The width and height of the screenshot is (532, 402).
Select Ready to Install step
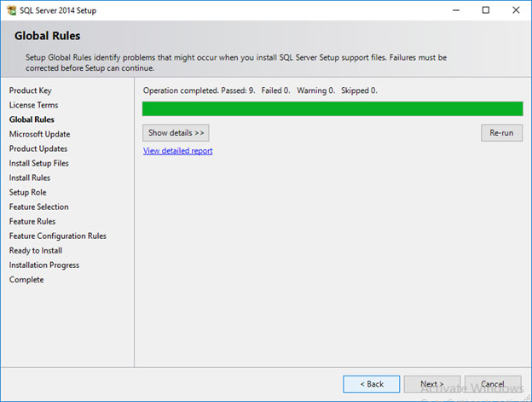click(x=36, y=251)
